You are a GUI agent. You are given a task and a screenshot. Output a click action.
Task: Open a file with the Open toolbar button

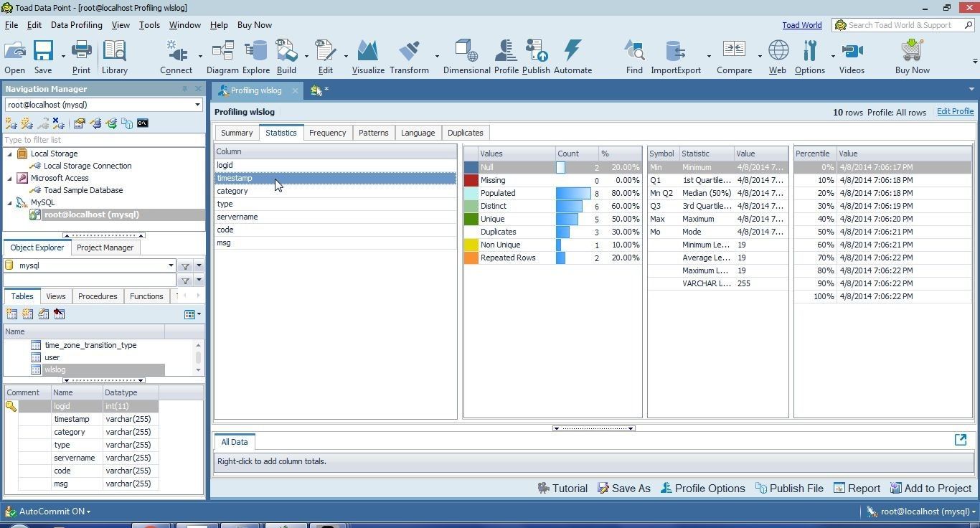(14, 57)
